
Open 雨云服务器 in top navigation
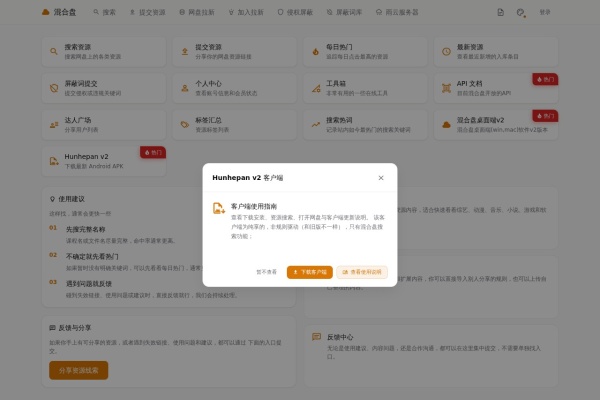coord(397,12)
